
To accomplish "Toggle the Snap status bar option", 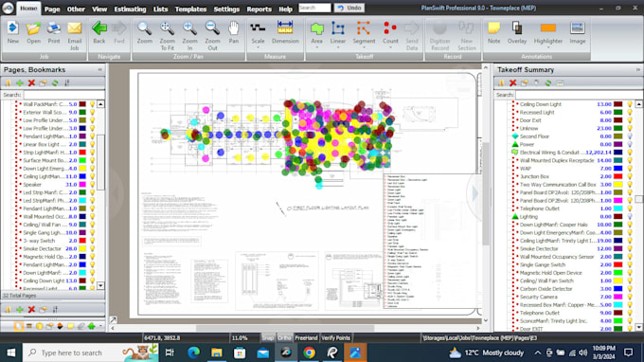I will (267, 337).
